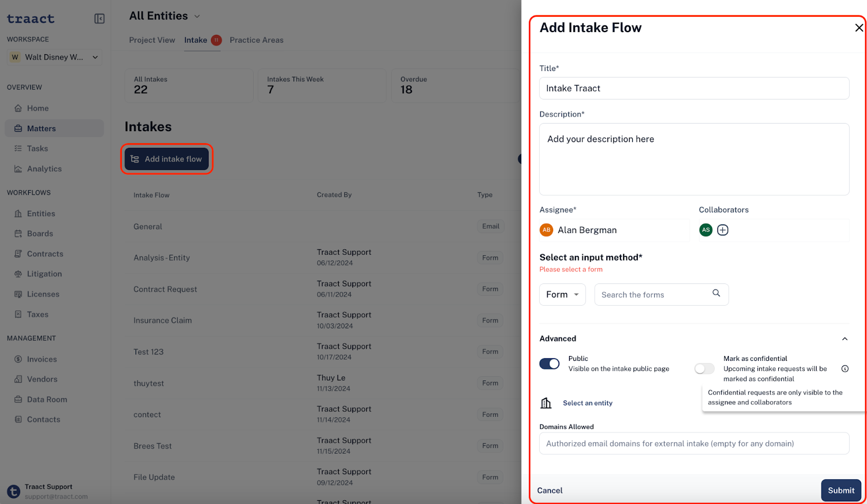Click the AS collaborator avatar

click(706, 230)
